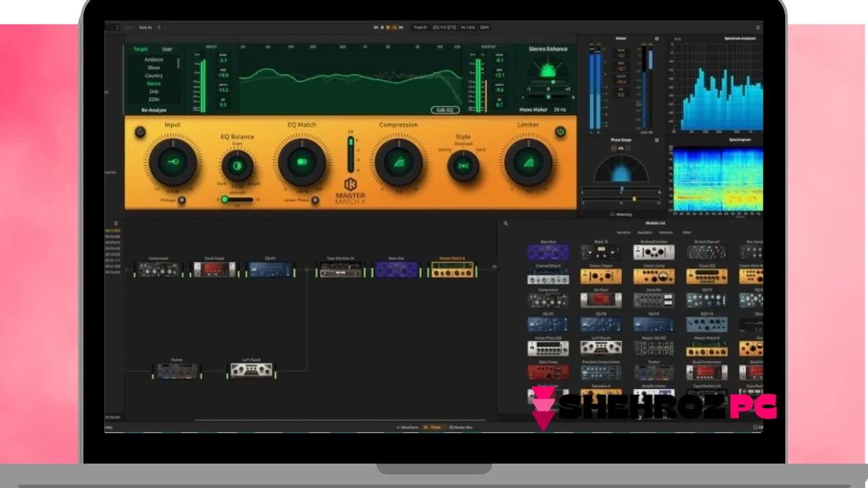Click the skip-to-end transport button
868x488 pixels.
[x=401, y=27]
